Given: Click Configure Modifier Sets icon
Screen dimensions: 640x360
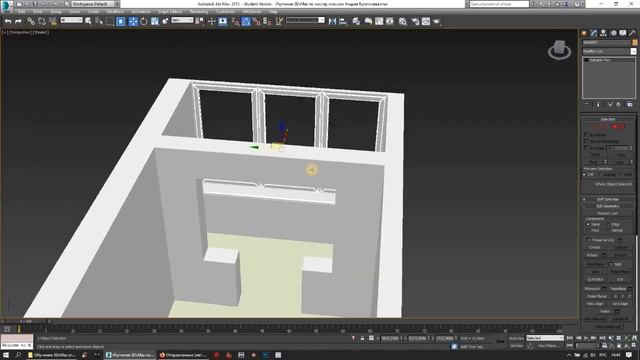Looking at the screenshot, I should (x=629, y=104).
